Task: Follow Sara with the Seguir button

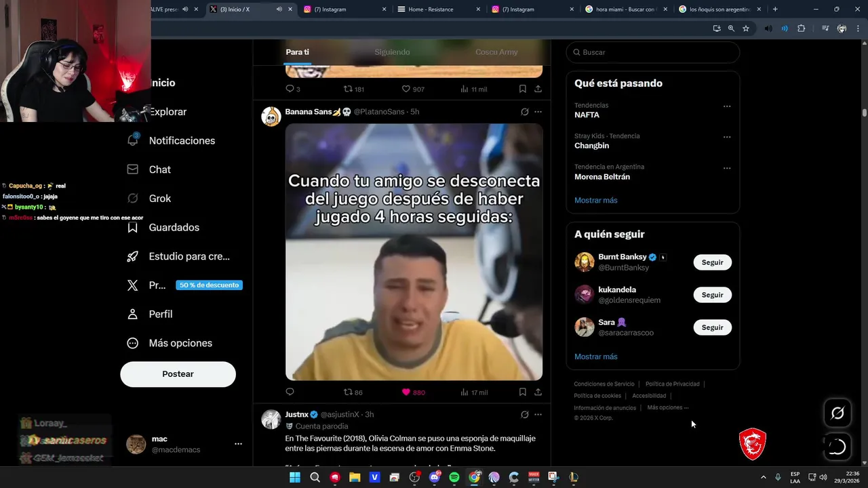Action: [x=712, y=327]
